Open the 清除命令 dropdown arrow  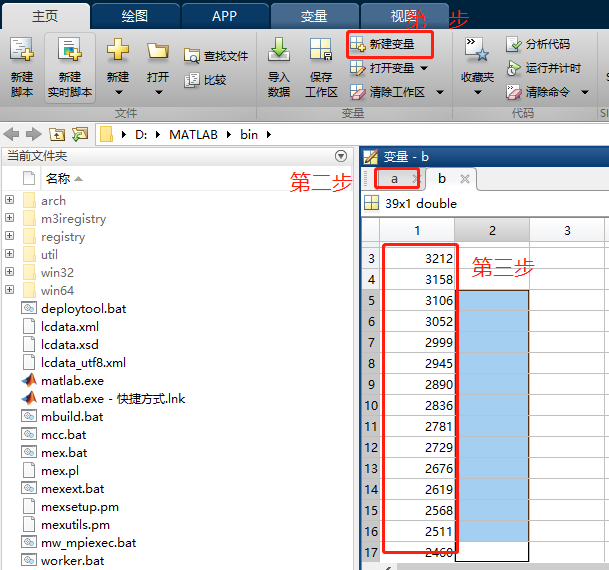coord(585,92)
